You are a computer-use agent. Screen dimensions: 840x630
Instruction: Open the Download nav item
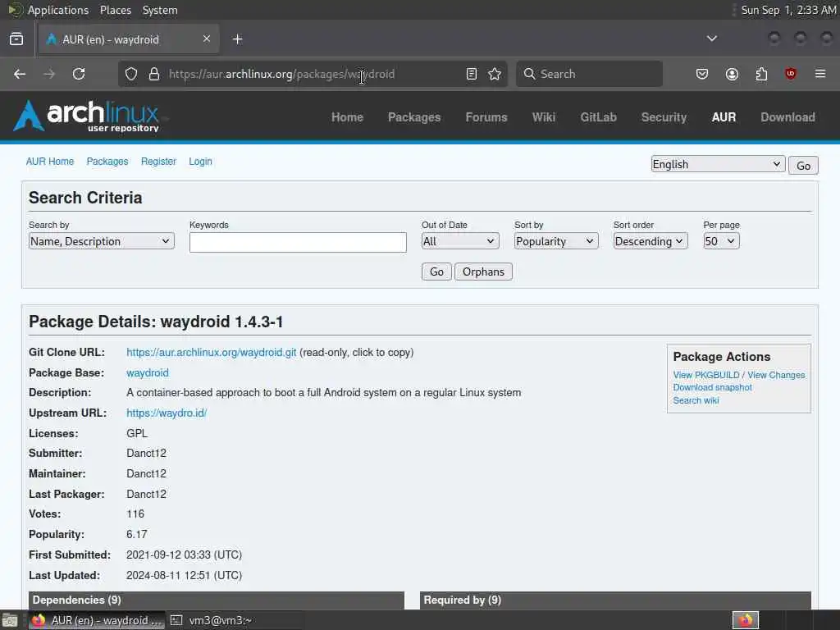tap(788, 117)
